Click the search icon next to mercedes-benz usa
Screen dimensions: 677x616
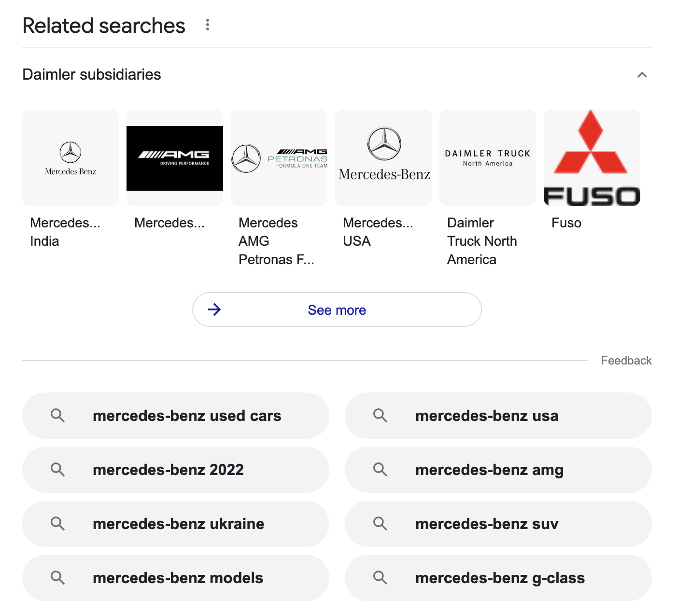380,416
